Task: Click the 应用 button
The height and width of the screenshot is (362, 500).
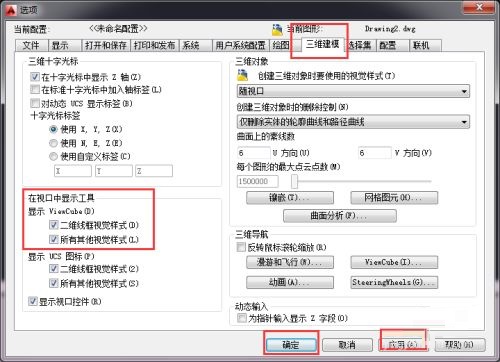Action: point(403,345)
